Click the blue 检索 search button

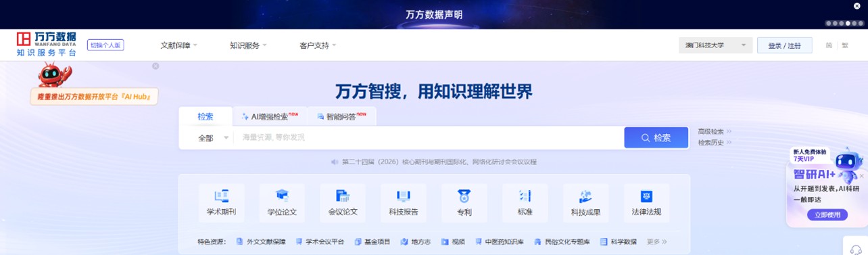click(x=656, y=138)
